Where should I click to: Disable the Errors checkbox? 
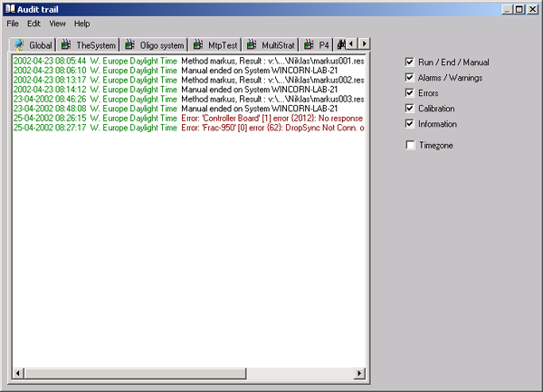410,92
